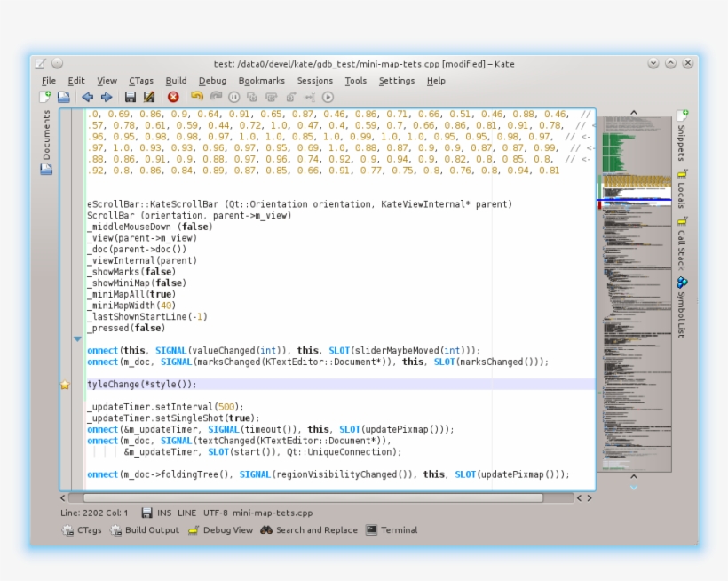
Task: Click the New document toolbar icon
Action: (x=45, y=97)
